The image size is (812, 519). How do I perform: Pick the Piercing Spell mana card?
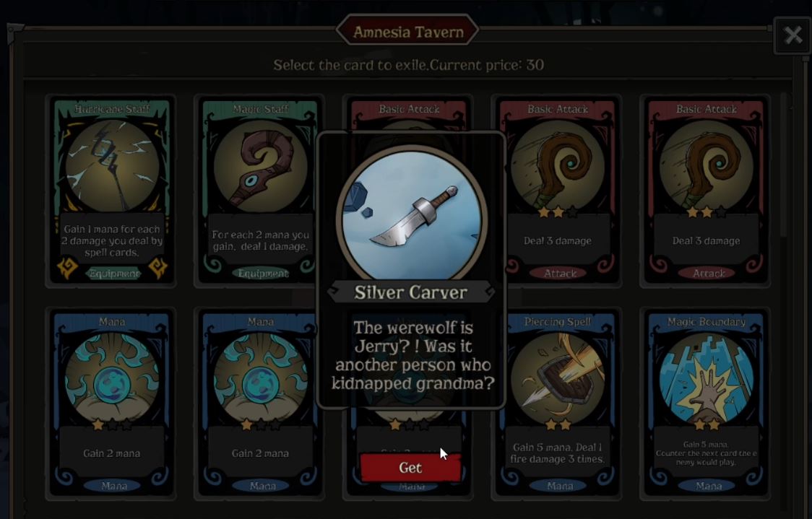point(557,404)
